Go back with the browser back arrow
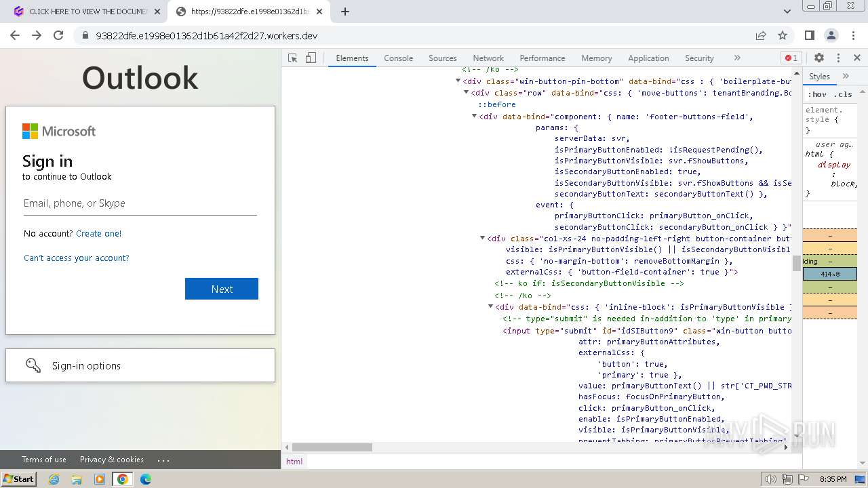The width and height of the screenshot is (868, 488). [x=15, y=35]
